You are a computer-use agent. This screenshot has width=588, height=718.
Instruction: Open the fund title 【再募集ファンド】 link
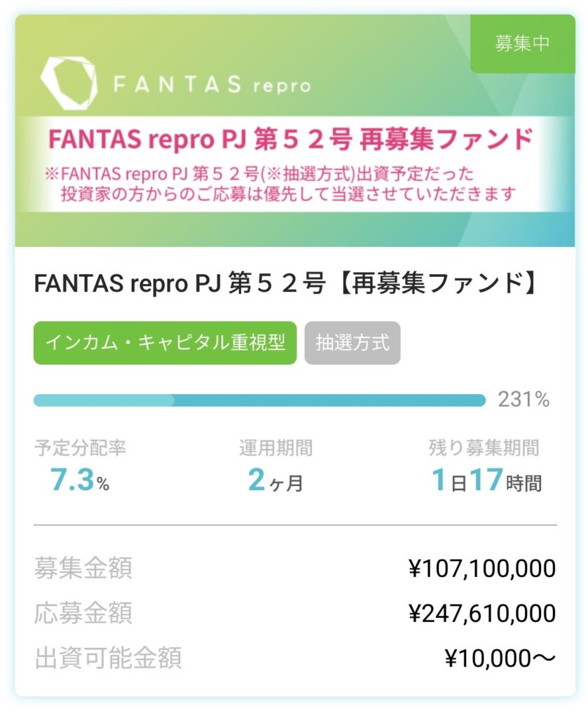coord(287,285)
